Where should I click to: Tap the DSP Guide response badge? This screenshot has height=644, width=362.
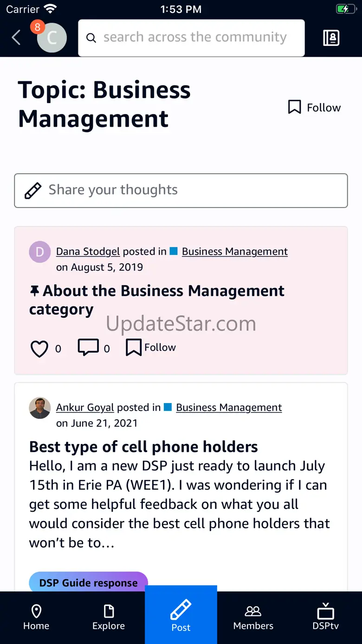pos(88,582)
